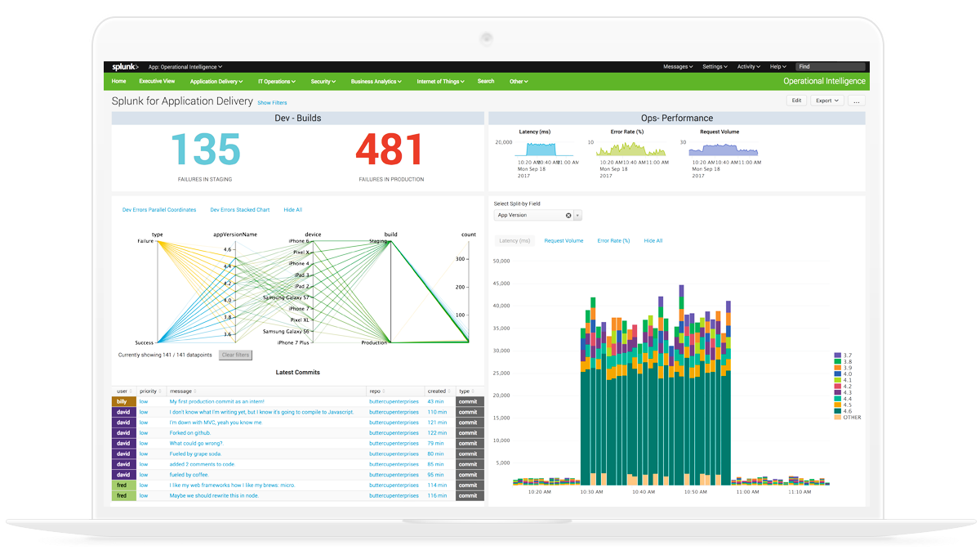Hide All charts in Dev - Builds panel
The height and width of the screenshot is (559, 980).
click(292, 209)
